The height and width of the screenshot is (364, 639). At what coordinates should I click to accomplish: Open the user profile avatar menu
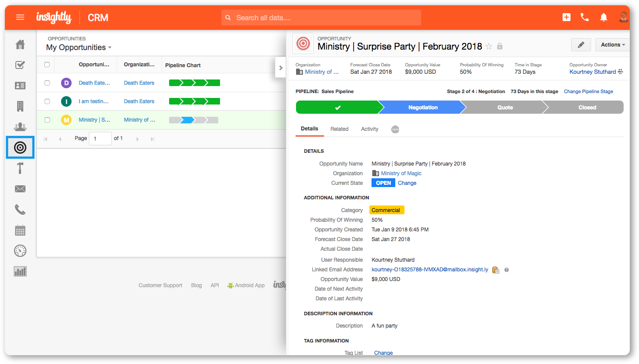tap(624, 18)
